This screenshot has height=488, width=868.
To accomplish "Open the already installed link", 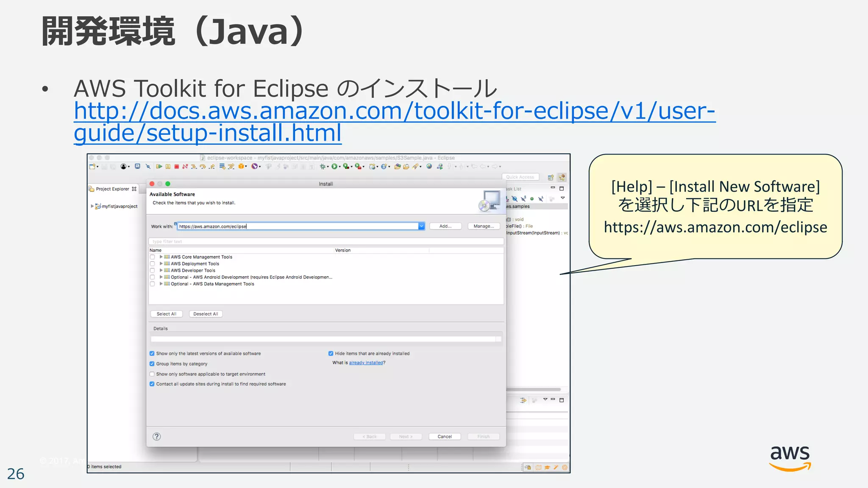I will coord(365,363).
